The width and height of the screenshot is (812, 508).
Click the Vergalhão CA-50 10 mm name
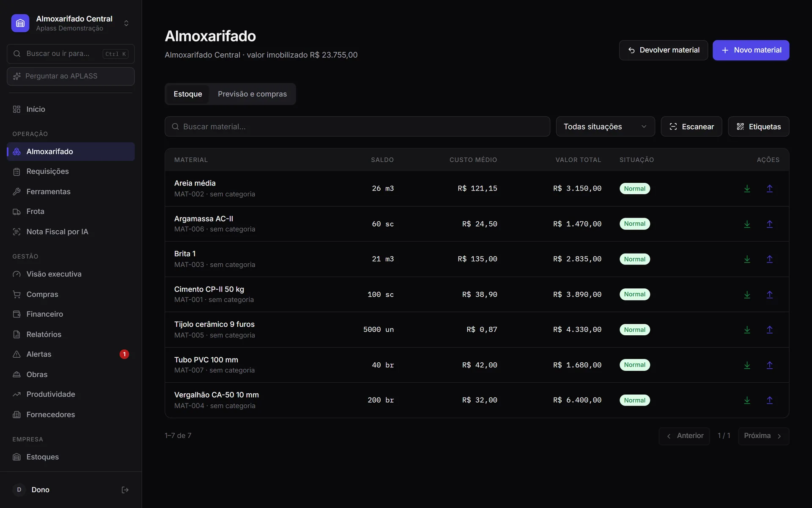pos(217,395)
